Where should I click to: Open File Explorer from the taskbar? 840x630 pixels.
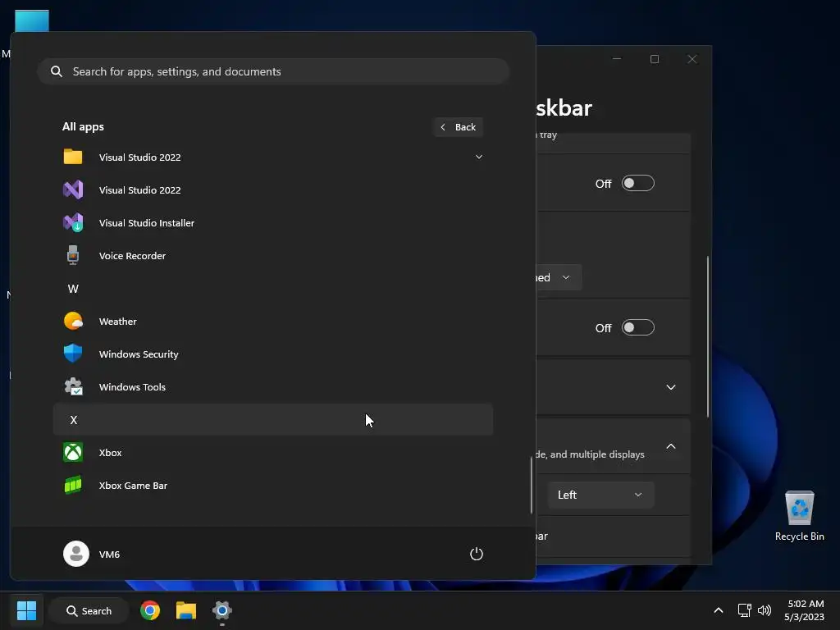pyautogui.click(x=186, y=610)
